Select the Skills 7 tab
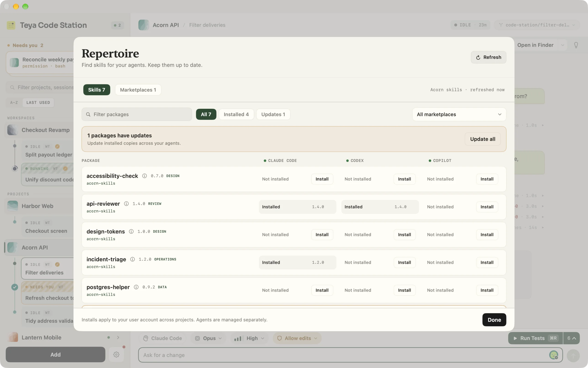 coord(97,90)
